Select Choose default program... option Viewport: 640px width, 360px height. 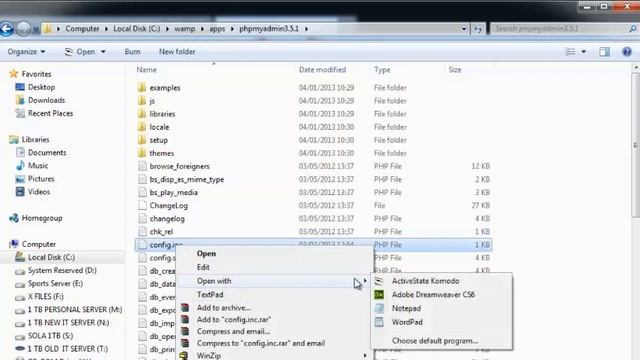pyautogui.click(x=435, y=340)
